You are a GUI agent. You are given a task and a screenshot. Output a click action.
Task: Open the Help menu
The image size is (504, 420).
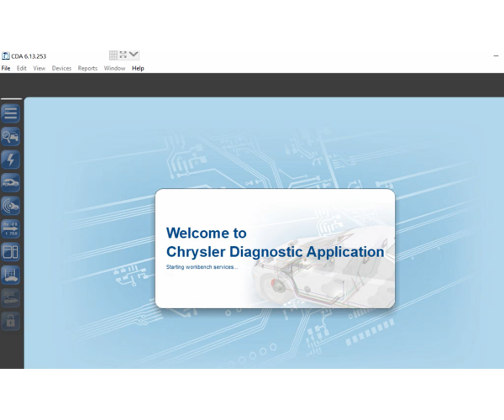(x=138, y=68)
